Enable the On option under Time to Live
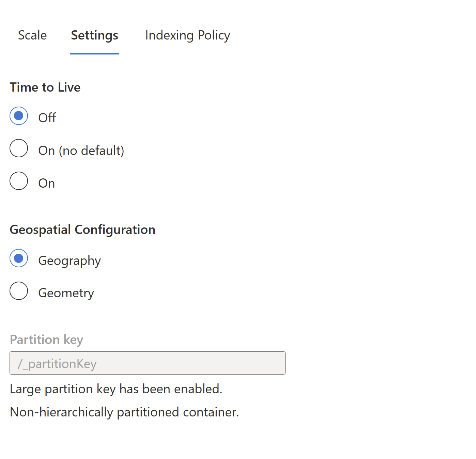Screen dimensions: 476x459 pos(19,181)
